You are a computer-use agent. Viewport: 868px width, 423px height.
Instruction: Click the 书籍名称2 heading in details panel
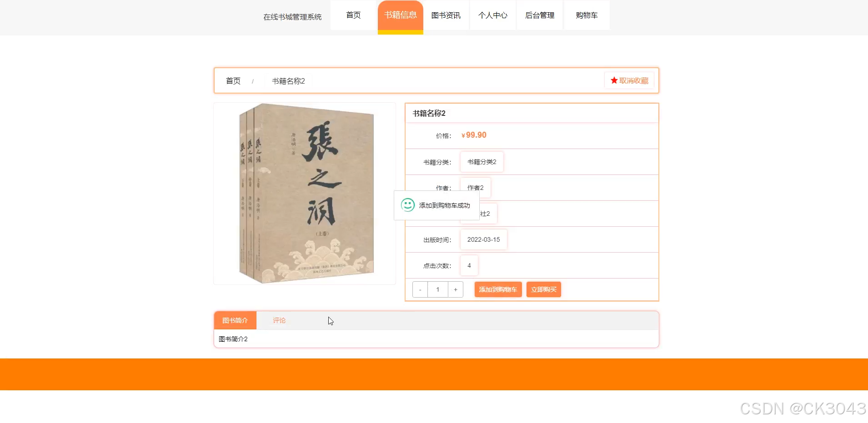pos(429,113)
